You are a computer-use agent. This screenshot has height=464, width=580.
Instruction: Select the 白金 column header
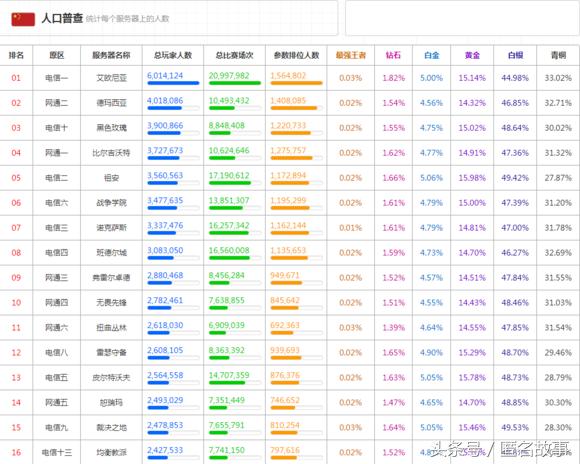pyautogui.click(x=432, y=56)
